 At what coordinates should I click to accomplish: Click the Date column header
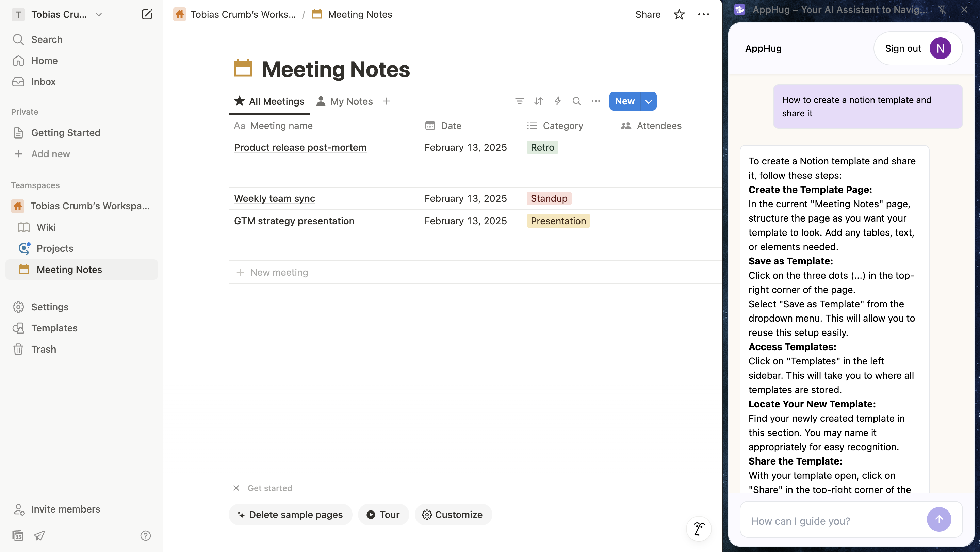(470, 126)
